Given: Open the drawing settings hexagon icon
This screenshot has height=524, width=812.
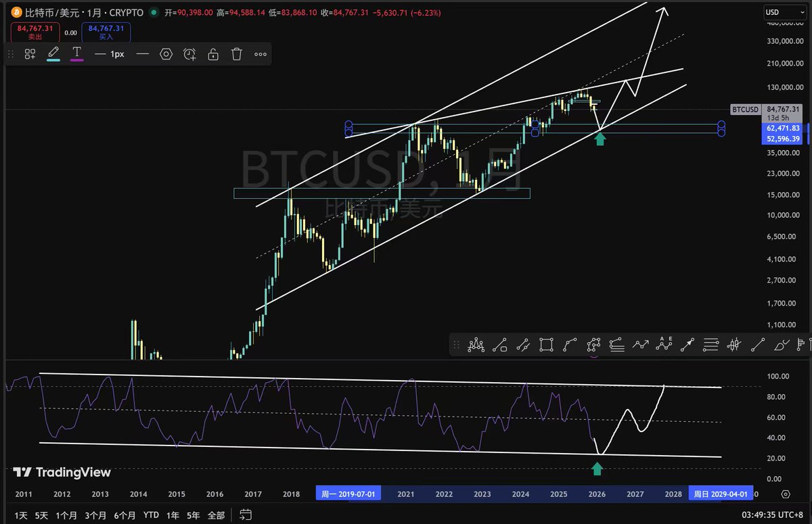Looking at the screenshot, I should tap(166, 53).
